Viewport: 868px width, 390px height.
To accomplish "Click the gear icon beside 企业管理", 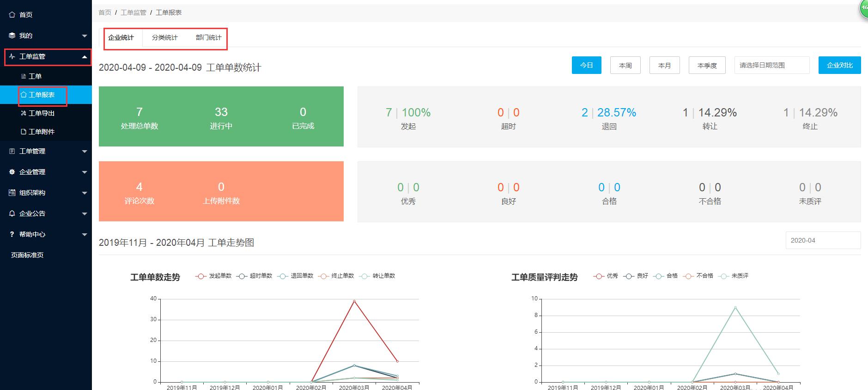I will point(12,172).
